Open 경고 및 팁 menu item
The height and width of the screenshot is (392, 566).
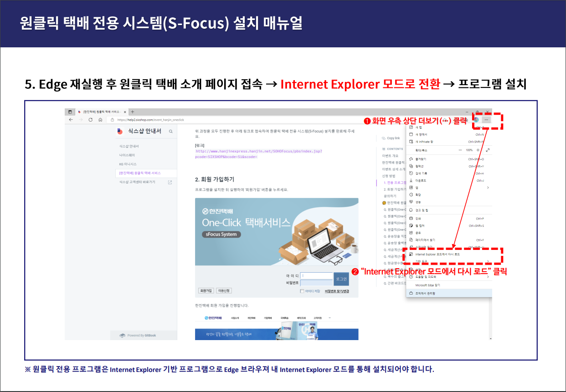click(x=449, y=210)
